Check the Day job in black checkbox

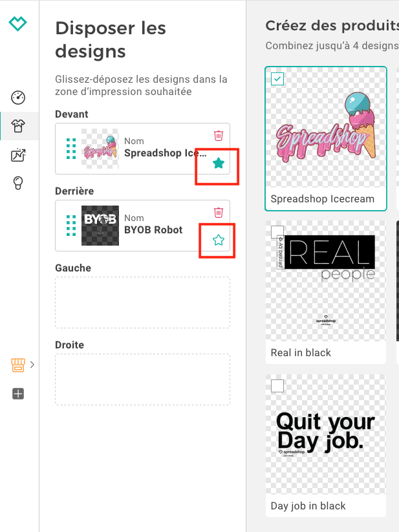pos(277,386)
